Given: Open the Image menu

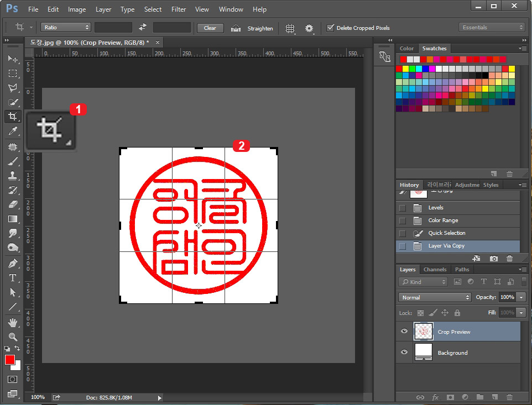Looking at the screenshot, I should (x=77, y=9).
